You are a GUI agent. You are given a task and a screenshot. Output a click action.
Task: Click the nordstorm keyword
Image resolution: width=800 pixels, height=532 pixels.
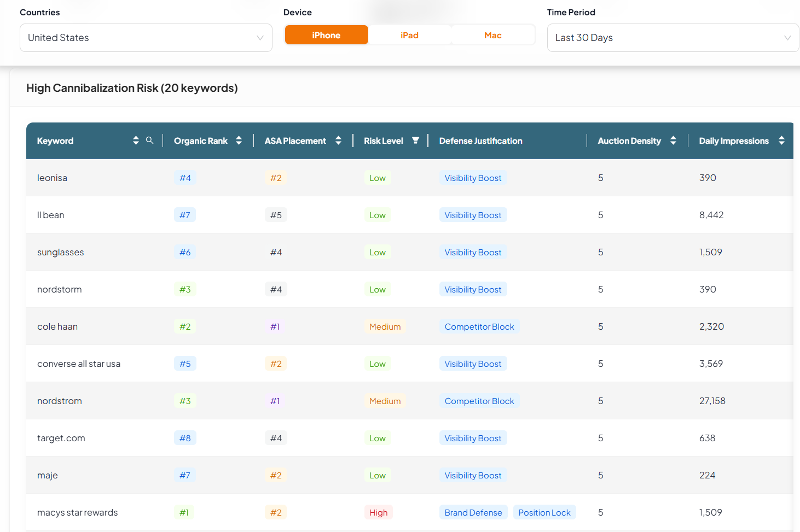pyautogui.click(x=60, y=289)
